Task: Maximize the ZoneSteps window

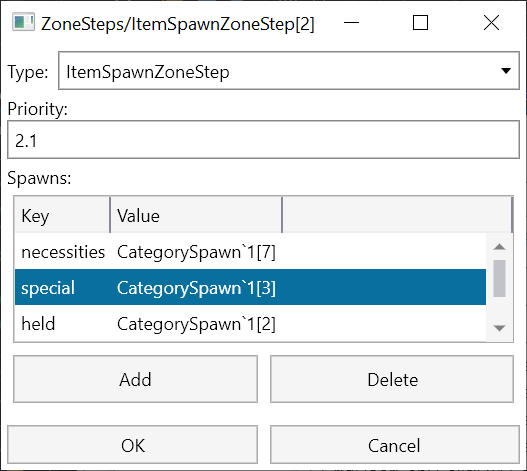Action: pyautogui.click(x=420, y=23)
